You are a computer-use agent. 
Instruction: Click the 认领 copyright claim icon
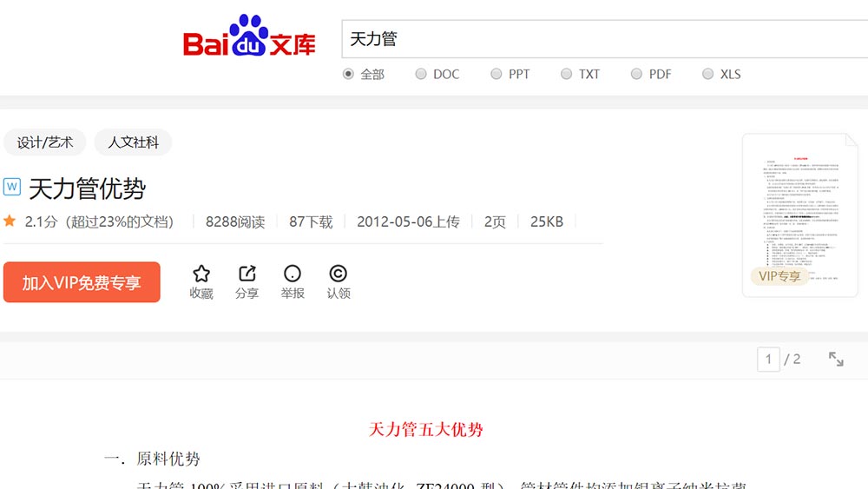(x=339, y=274)
